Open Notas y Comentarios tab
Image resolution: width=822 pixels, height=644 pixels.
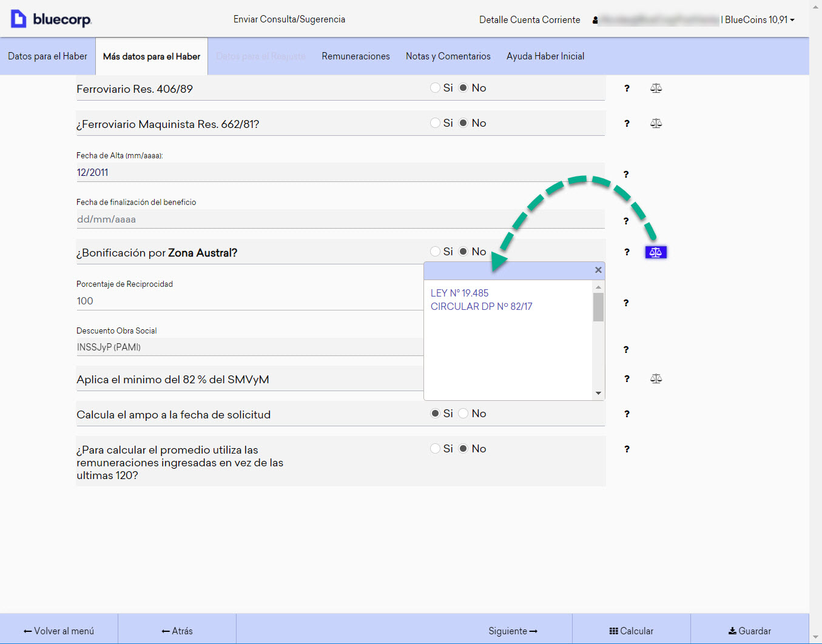(448, 56)
